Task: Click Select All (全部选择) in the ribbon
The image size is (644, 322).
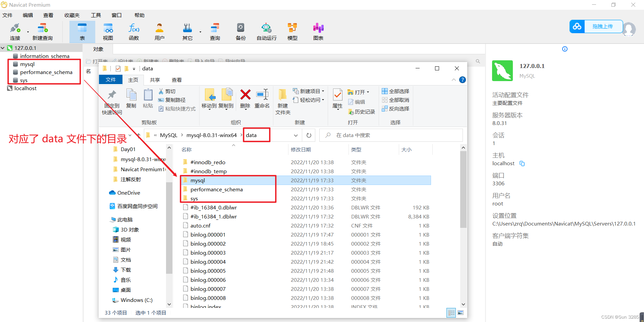Action: click(395, 91)
